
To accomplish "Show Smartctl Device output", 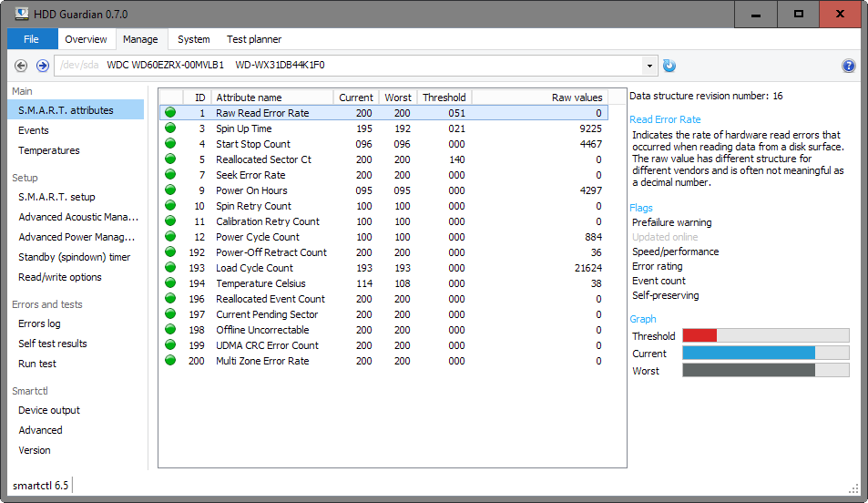I will tap(48, 410).
